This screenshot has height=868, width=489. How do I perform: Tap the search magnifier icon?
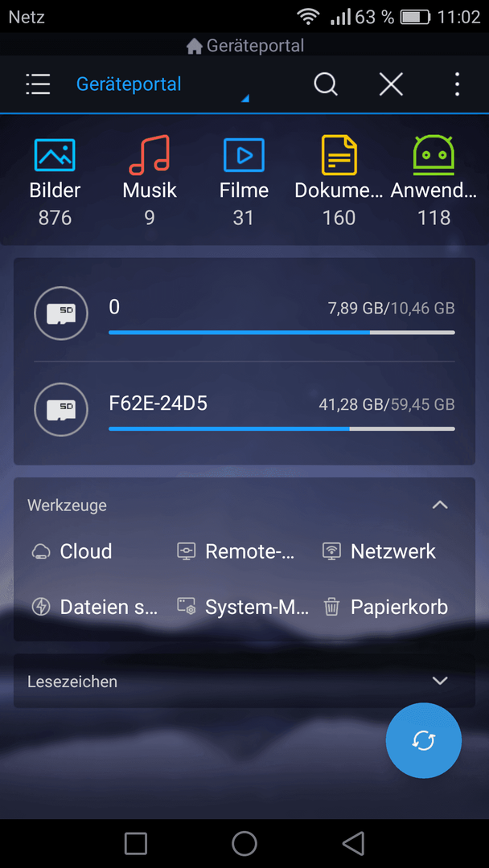(x=326, y=84)
